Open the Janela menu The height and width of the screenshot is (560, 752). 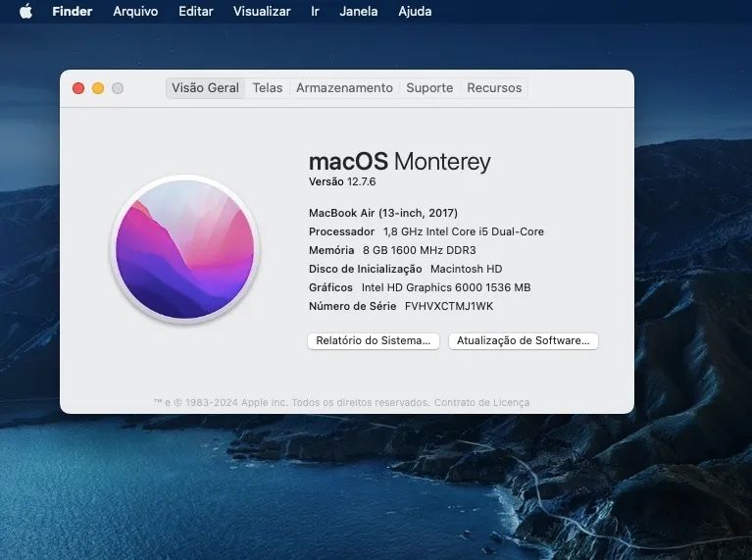358,12
